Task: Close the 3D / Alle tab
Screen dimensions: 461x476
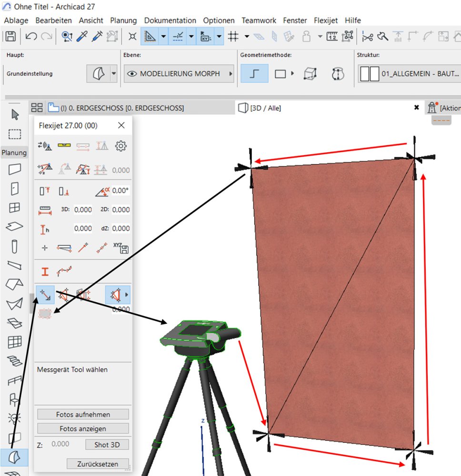Action: click(x=416, y=107)
